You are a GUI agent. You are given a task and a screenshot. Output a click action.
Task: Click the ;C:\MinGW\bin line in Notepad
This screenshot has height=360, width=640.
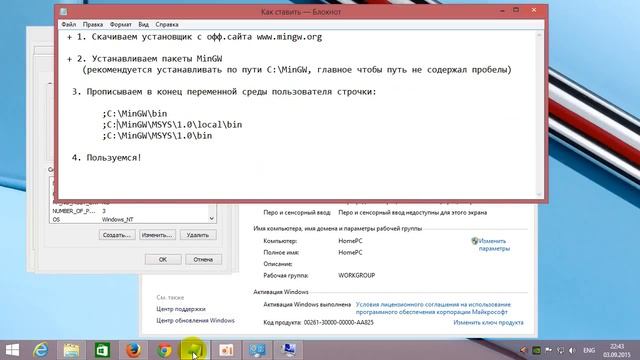135,113
